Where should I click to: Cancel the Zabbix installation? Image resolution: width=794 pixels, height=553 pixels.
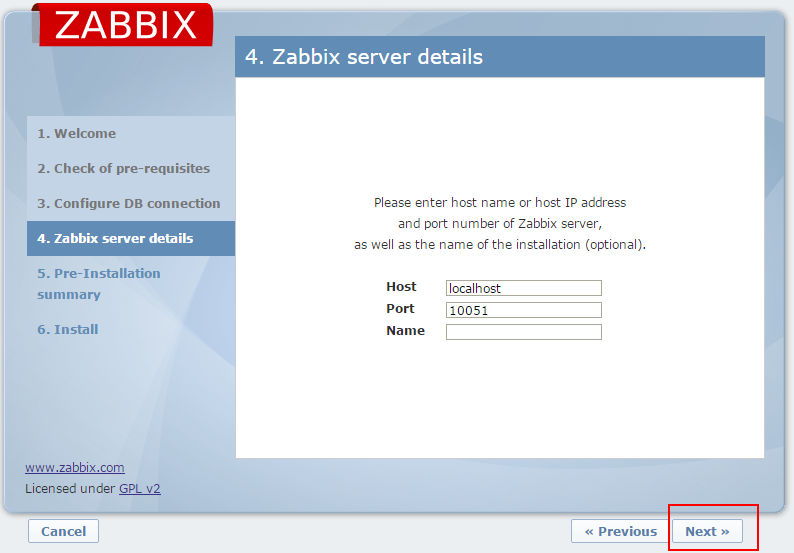[63, 531]
